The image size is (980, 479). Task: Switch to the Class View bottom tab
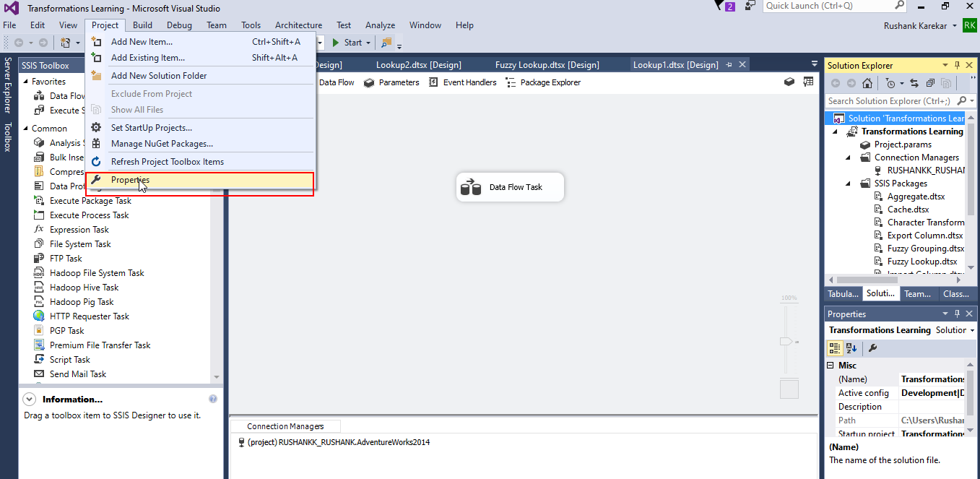(x=956, y=294)
